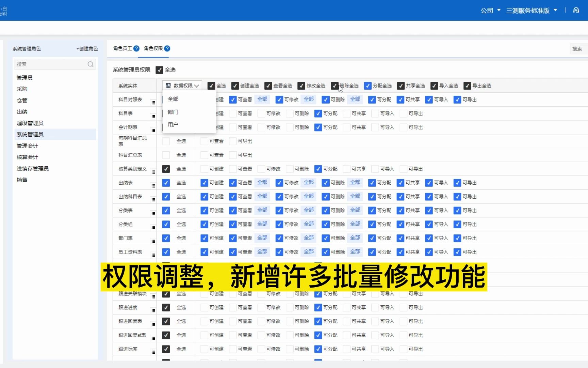Check 全选 box in 每期科目汇总表 row
Viewport: 588px width, 368px height.
166,141
